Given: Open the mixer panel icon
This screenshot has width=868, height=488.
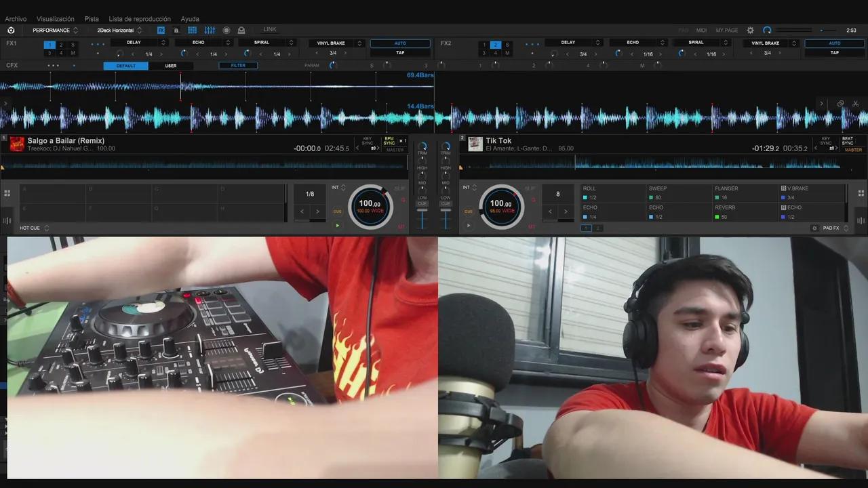Looking at the screenshot, I should (x=210, y=30).
